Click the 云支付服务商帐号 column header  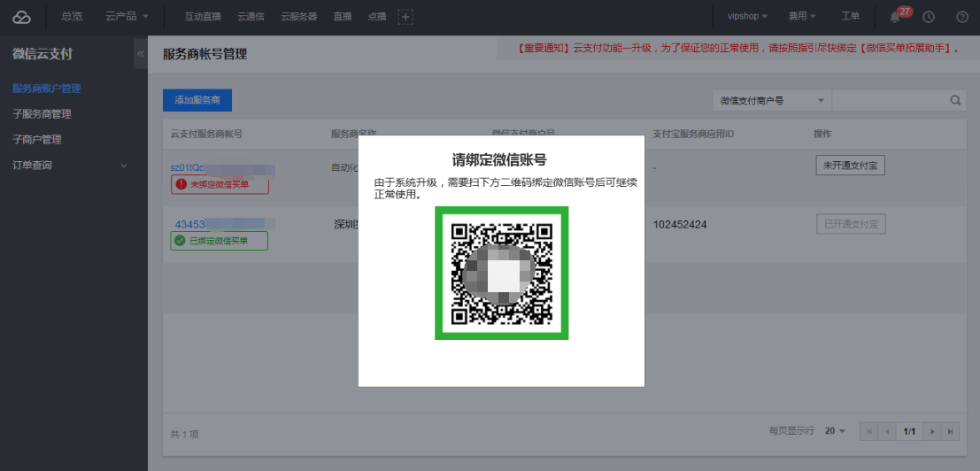tap(206, 135)
